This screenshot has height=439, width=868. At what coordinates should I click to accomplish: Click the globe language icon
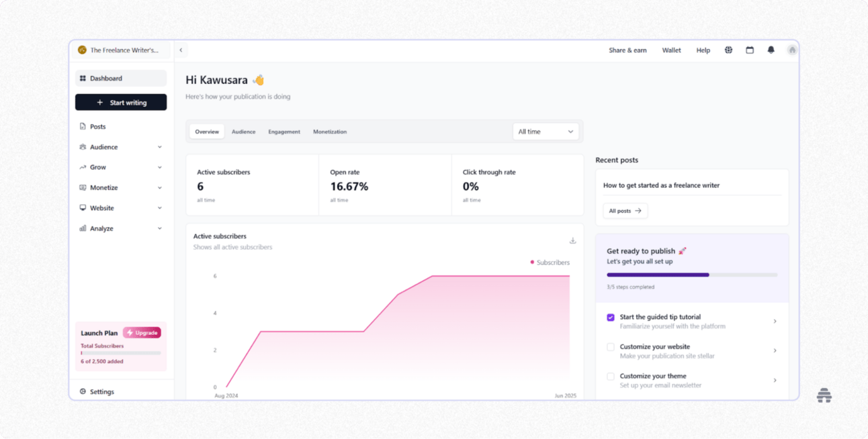click(728, 50)
